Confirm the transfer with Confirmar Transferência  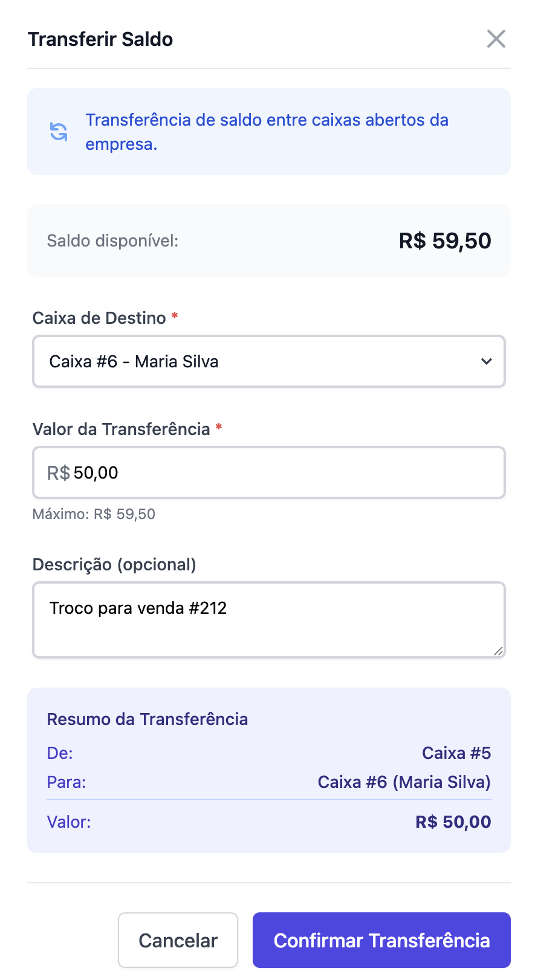(x=381, y=940)
